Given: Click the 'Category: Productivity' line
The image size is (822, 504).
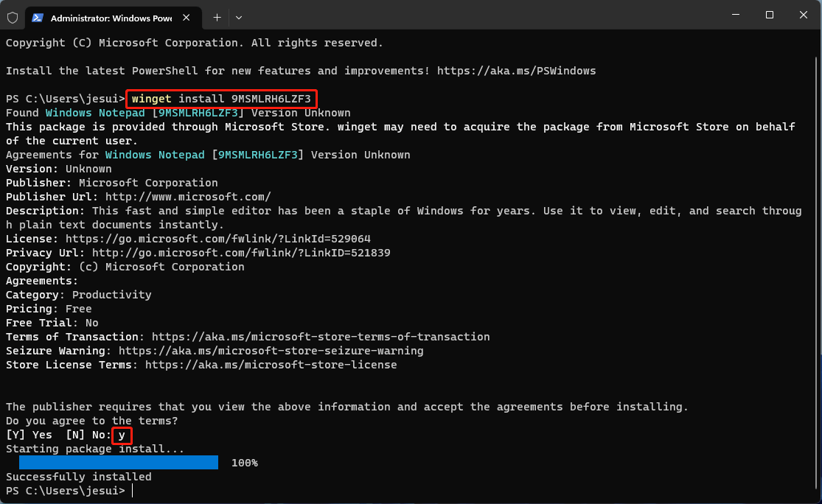Looking at the screenshot, I should click(x=79, y=295).
